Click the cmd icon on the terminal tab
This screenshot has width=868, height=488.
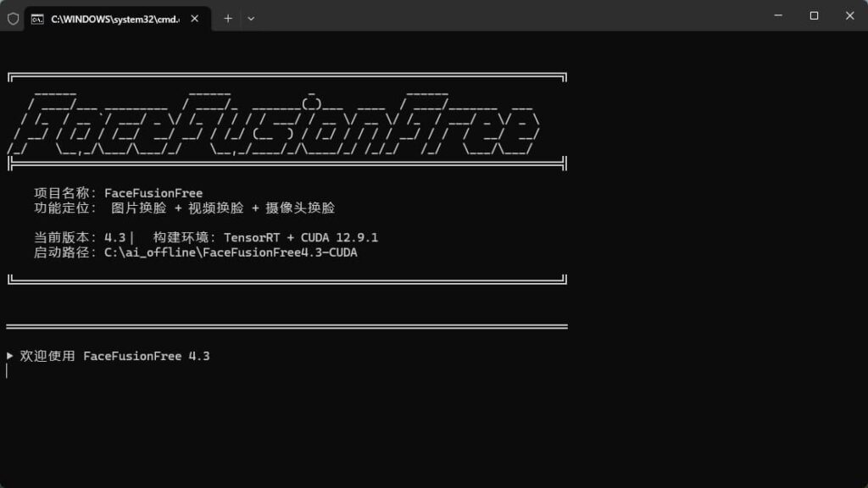pos(37,18)
